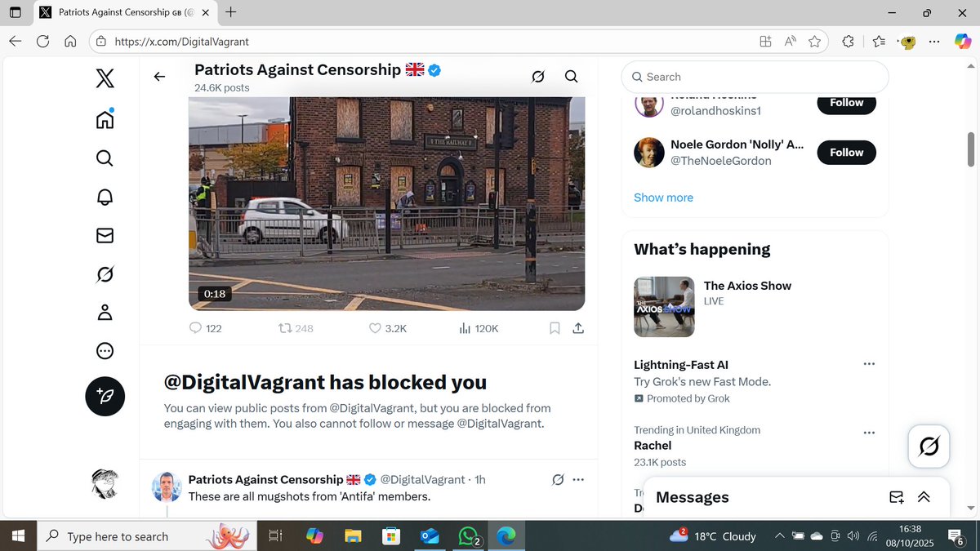The image size is (980, 551).
Task: Select the Patriots Against Censorship tab
Action: point(124,13)
